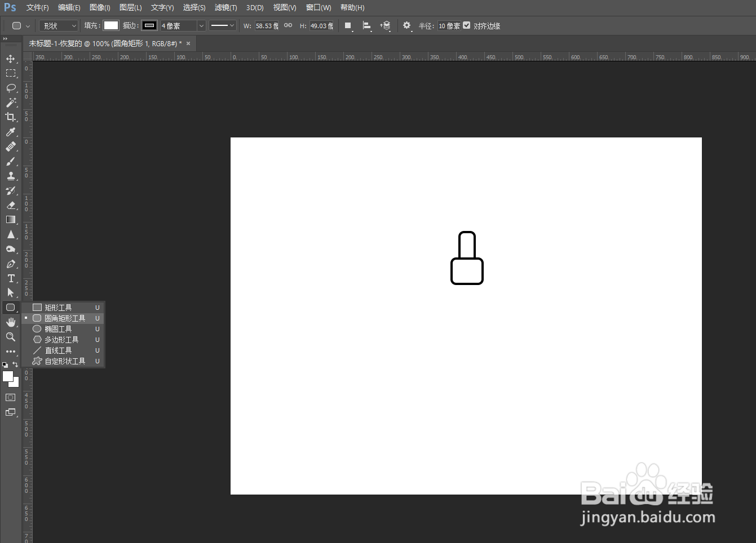Select the Type tool
Image resolution: width=756 pixels, height=543 pixels.
[11, 278]
